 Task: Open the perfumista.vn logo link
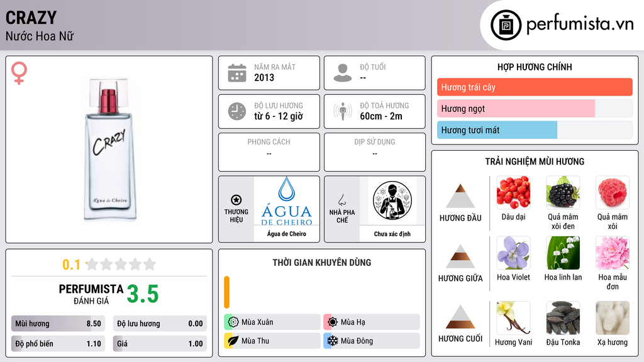click(562, 25)
